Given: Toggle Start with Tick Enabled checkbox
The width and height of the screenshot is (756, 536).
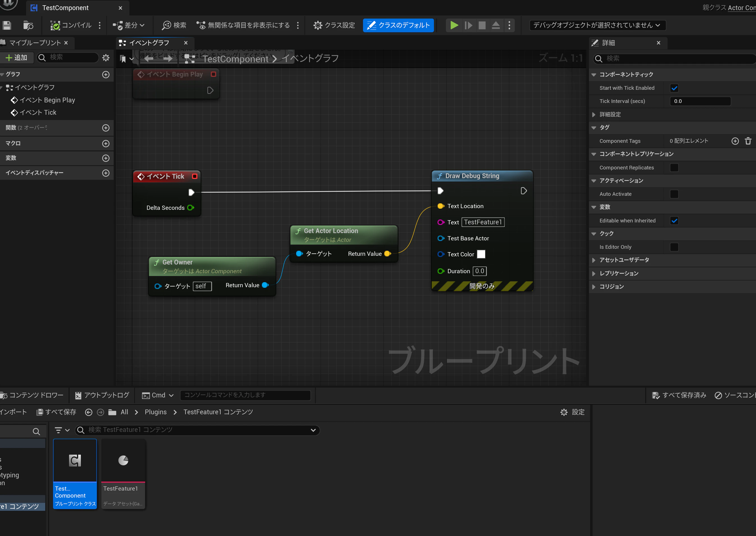Looking at the screenshot, I should coord(674,88).
